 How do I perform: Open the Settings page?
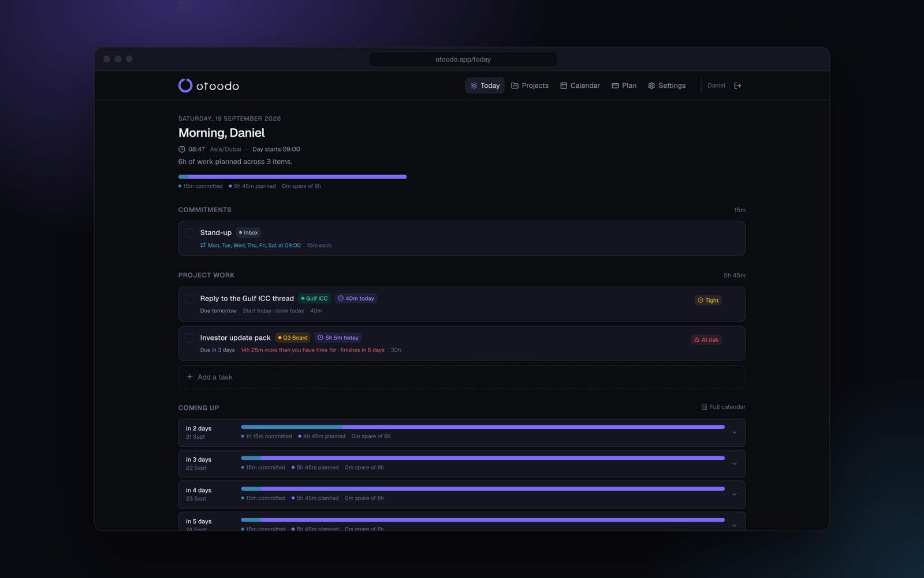[x=667, y=86]
